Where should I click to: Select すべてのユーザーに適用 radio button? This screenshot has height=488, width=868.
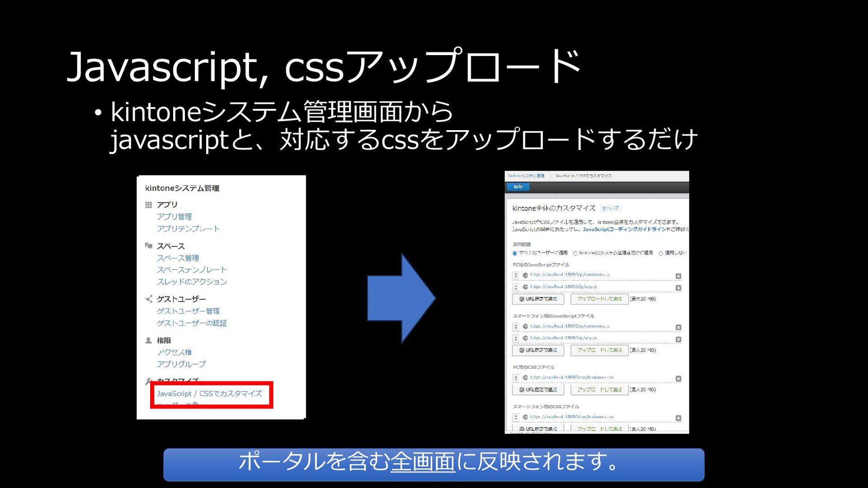tap(514, 253)
